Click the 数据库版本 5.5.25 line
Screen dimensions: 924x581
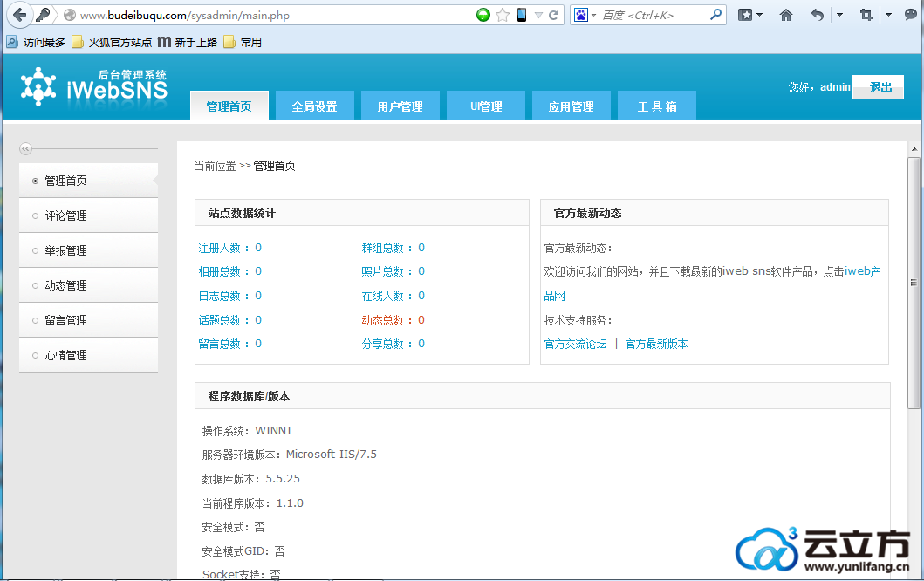pos(251,479)
